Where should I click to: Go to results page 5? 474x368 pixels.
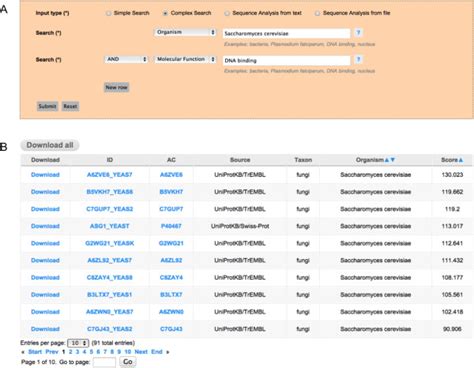[91, 352]
